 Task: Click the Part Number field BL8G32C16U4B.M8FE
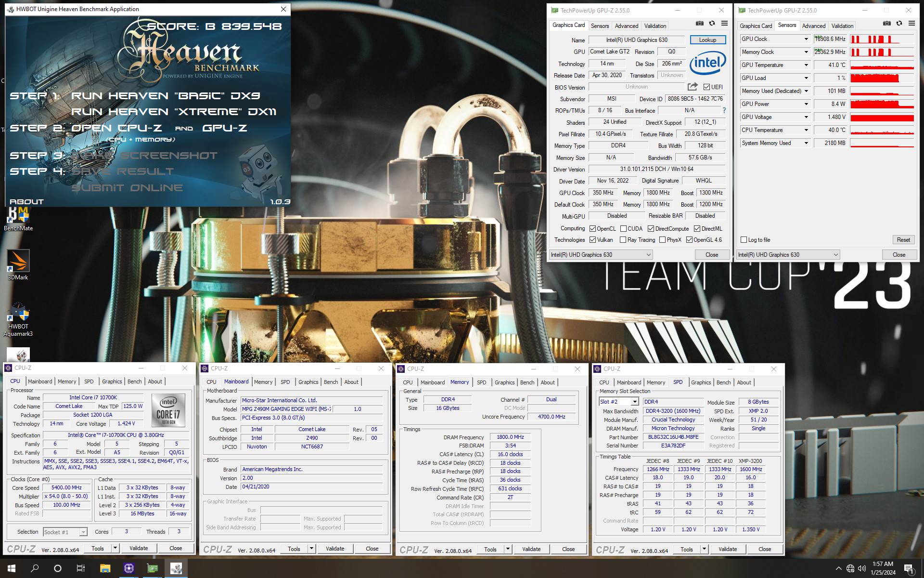pyautogui.click(x=673, y=437)
